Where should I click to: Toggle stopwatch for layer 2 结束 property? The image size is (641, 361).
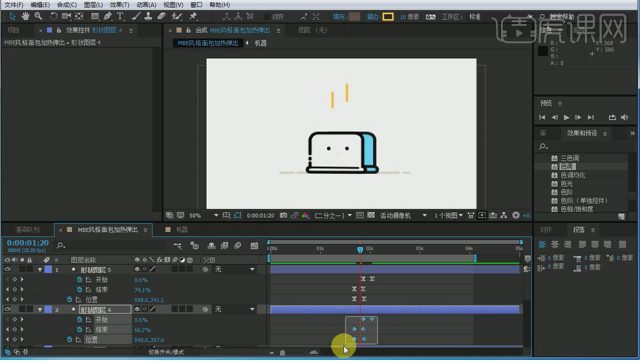pos(79,330)
